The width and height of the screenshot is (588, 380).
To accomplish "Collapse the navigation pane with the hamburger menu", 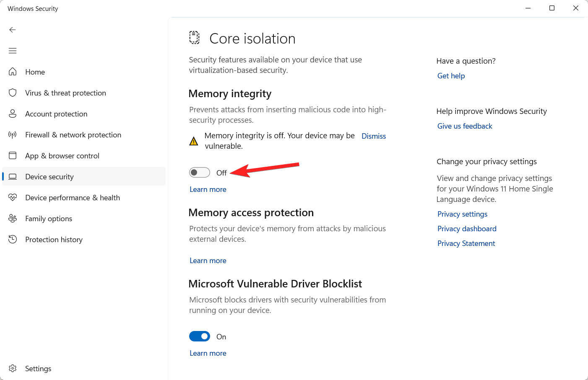I will 13,51.
